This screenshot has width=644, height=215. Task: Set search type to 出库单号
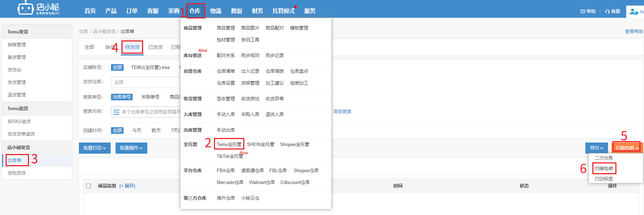[x=122, y=97]
